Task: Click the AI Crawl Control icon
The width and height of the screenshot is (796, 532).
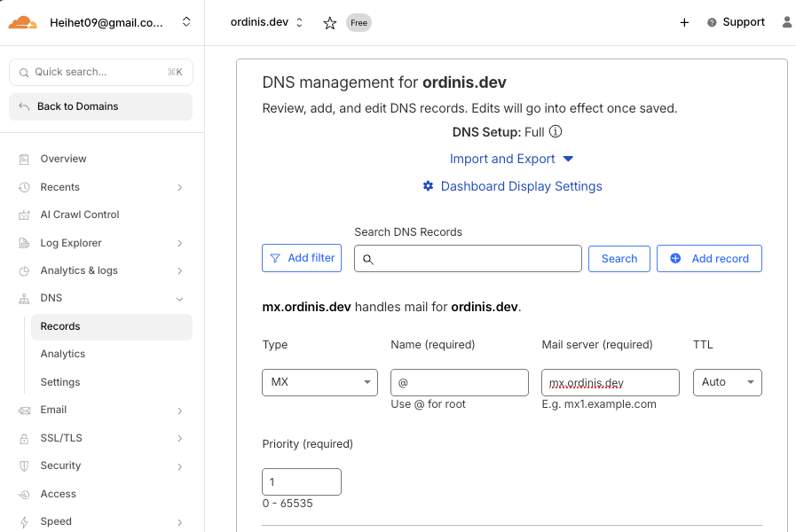Action: click(24, 215)
